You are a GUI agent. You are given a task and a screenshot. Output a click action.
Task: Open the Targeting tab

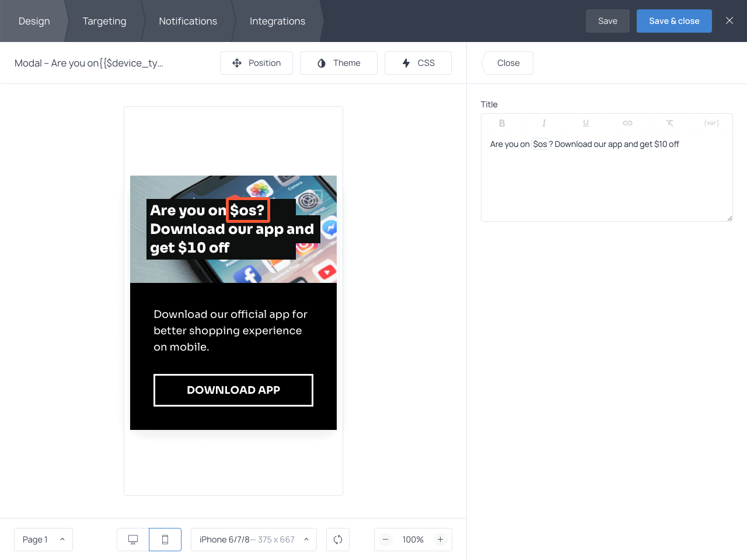pyautogui.click(x=104, y=21)
